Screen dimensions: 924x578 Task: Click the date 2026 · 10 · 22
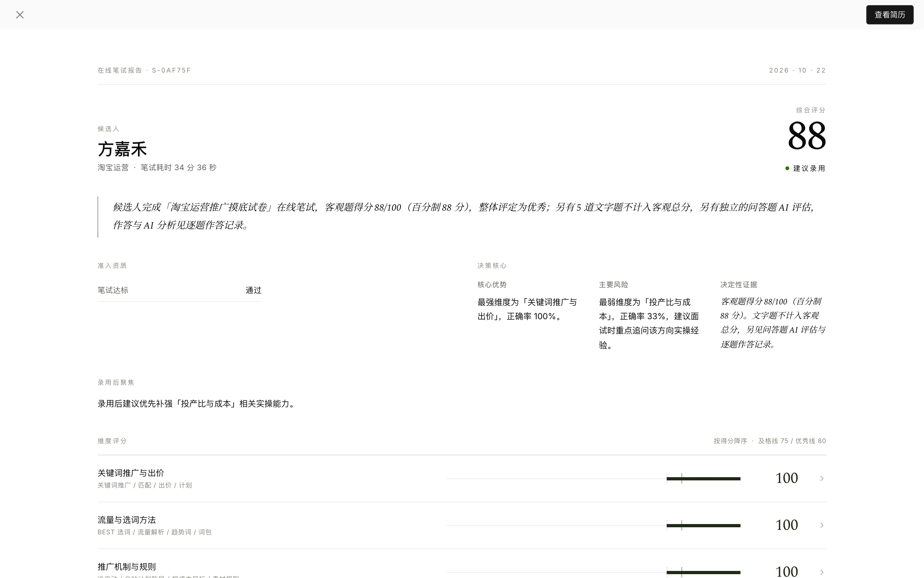[x=797, y=70]
